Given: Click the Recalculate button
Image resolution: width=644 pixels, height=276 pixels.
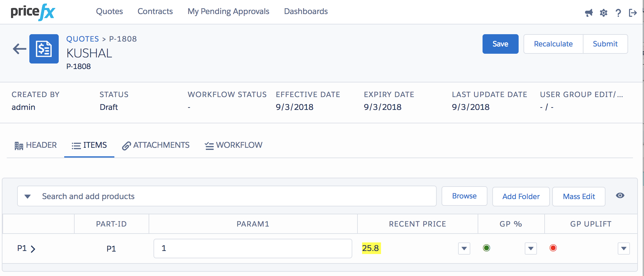Looking at the screenshot, I should point(553,44).
